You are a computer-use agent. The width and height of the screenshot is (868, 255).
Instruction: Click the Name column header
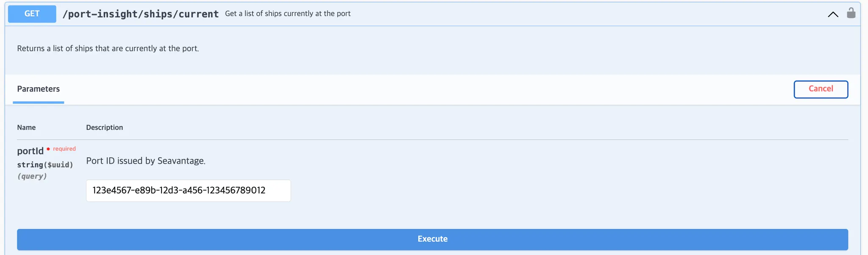click(26, 127)
